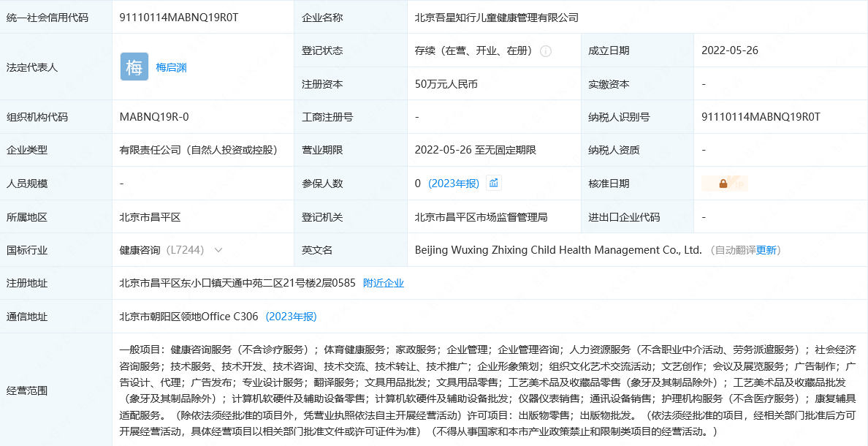Viewport: 868px width, 446px height.
Task: Click business term 2022-05-26 至无固定期限
Action: click(476, 150)
